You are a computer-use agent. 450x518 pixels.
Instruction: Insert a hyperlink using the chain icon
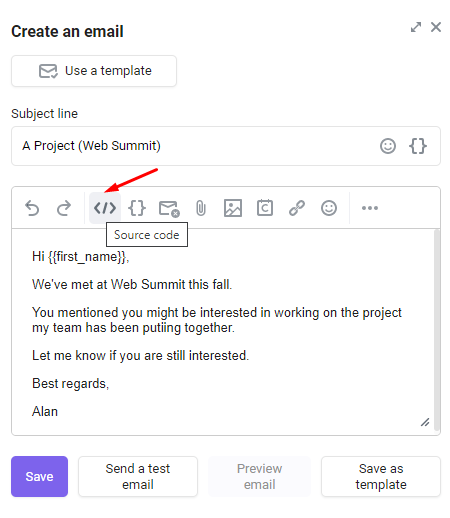coord(297,208)
